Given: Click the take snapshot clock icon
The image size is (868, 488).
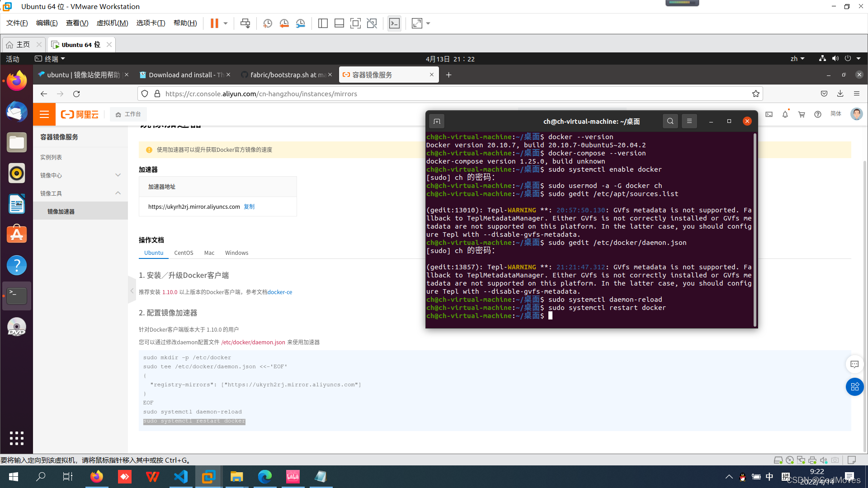Looking at the screenshot, I should coord(268,23).
